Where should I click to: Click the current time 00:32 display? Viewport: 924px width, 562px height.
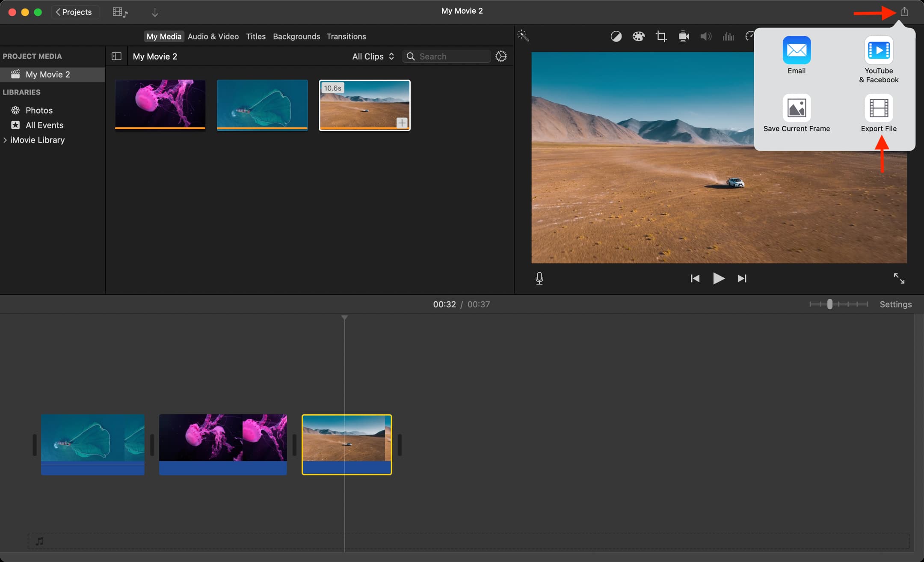coord(444,304)
